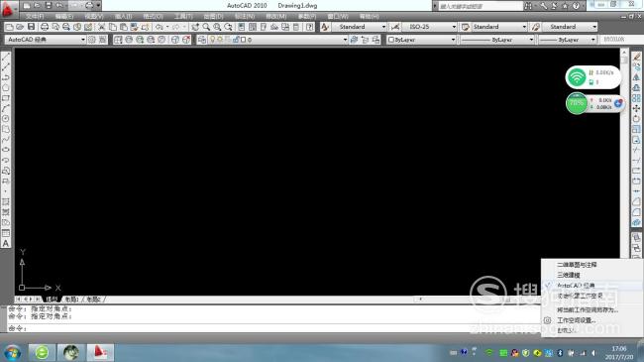
Task: Click the Cut scissors icon
Action: [x=101, y=27]
